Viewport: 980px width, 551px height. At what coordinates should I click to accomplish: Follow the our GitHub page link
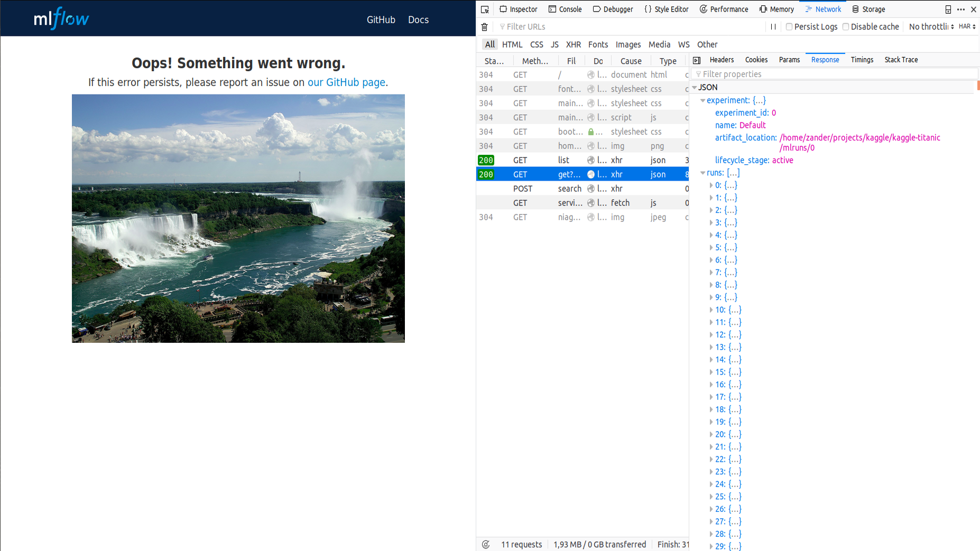(x=346, y=82)
